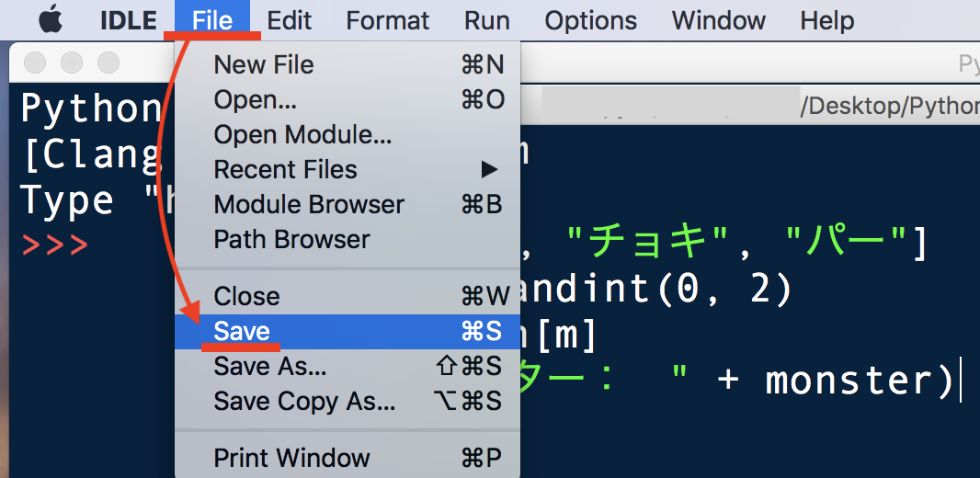The image size is (980, 478).
Task: Click the shell window's minimize button
Action: (x=72, y=63)
